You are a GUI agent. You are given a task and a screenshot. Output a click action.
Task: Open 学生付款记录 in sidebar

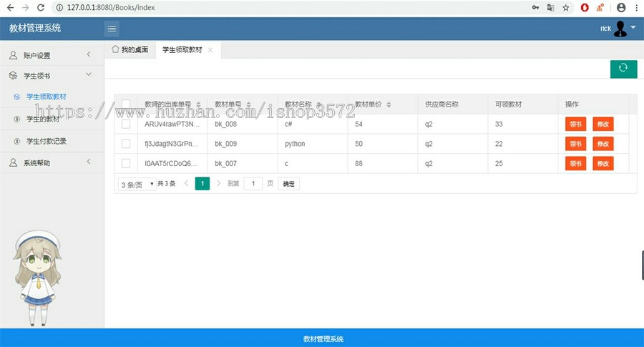pyautogui.click(x=46, y=141)
